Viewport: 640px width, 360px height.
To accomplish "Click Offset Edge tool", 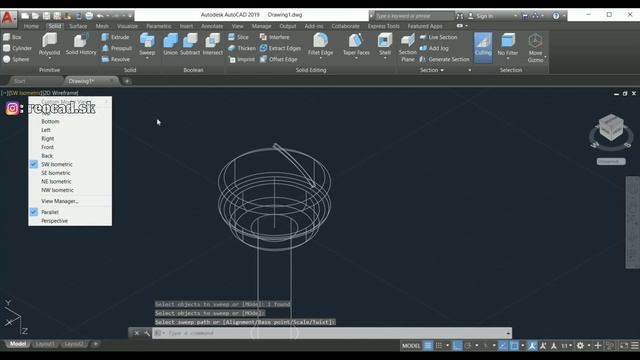I will pyautogui.click(x=278, y=59).
